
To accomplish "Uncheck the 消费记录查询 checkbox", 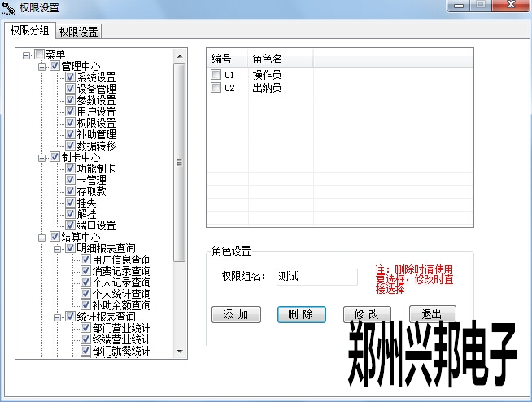I will point(85,271).
